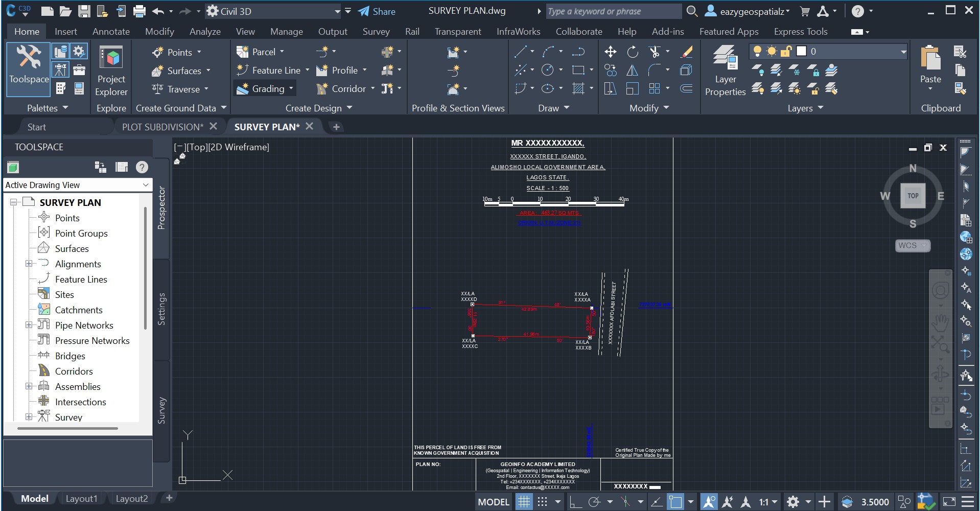980x511 pixels.
Task: Pick the Erase tool in Modify
Action: point(687,52)
